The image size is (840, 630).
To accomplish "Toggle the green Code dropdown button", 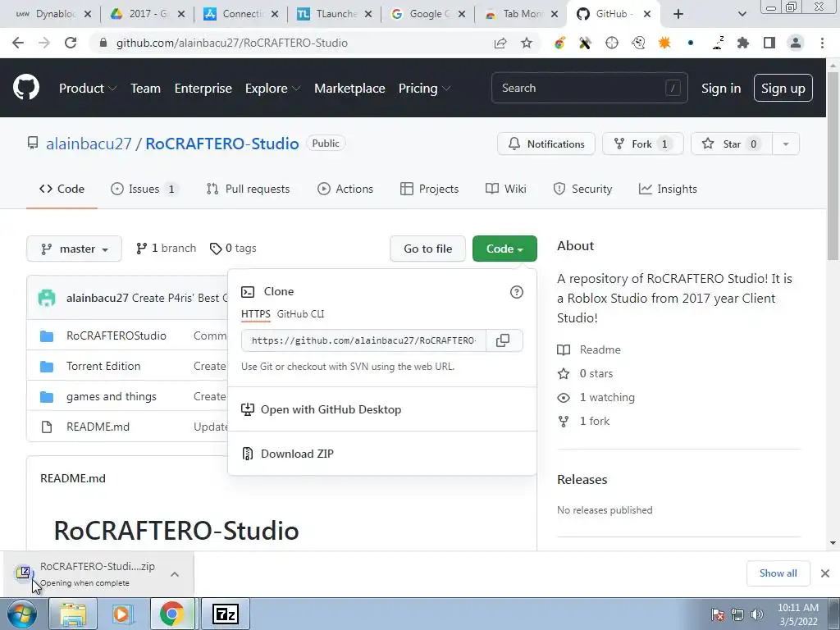I will pos(504,249).
